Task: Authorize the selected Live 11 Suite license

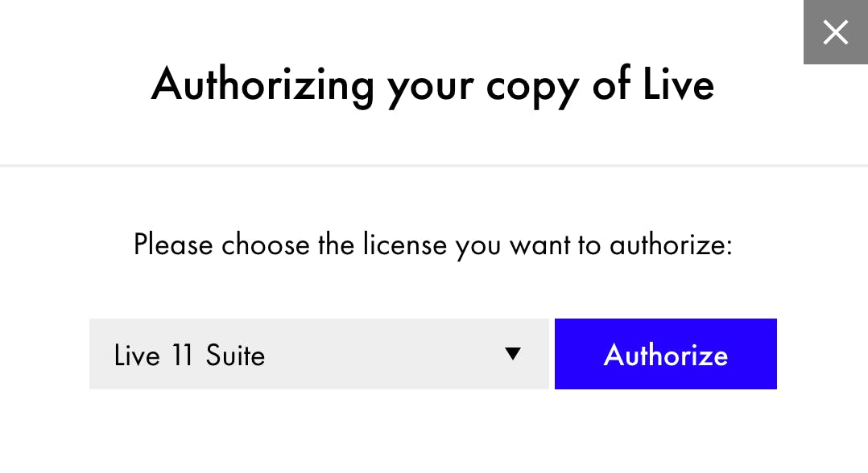Action: (x=665, y=354)
